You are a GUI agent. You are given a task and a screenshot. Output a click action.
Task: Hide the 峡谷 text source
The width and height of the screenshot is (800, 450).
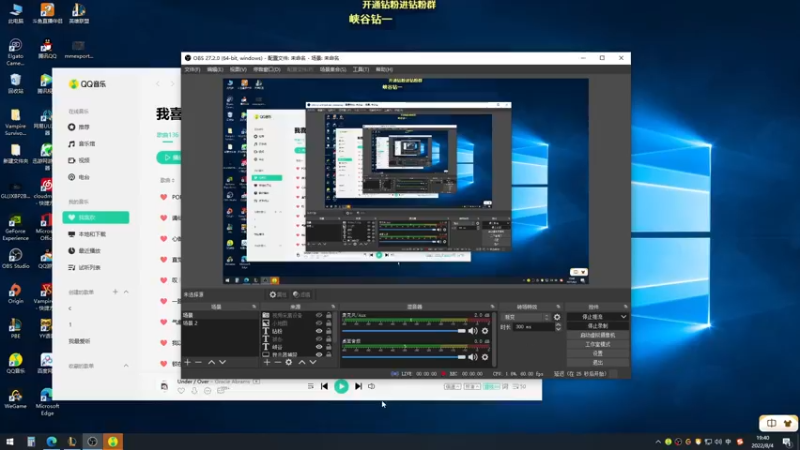(319, 347)
